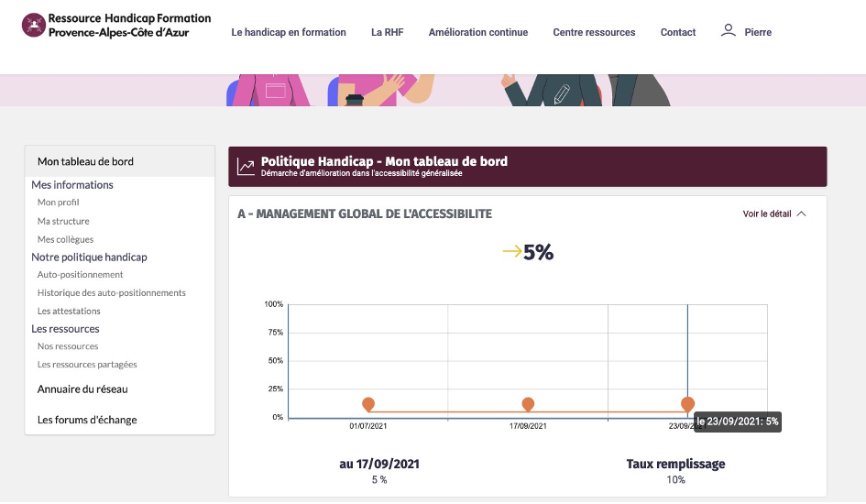Click the chart icon in the Politique Handicap header
This screenshot has height=504, width=866.
point(246,166)
